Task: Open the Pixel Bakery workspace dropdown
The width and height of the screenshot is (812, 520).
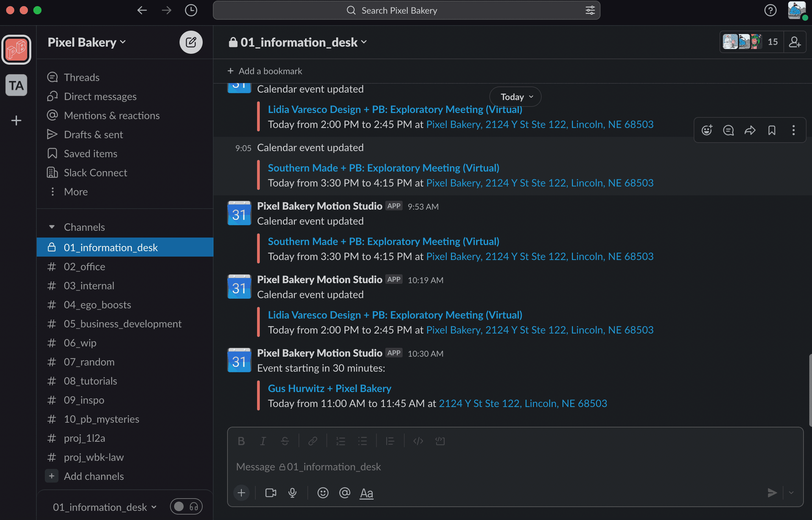Action: [x=87, y=42]
